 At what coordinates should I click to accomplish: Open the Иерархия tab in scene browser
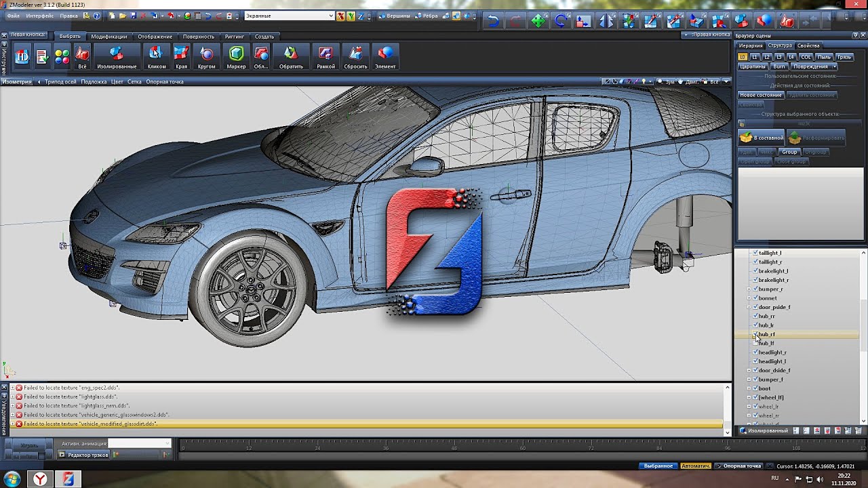click(751, 45)
